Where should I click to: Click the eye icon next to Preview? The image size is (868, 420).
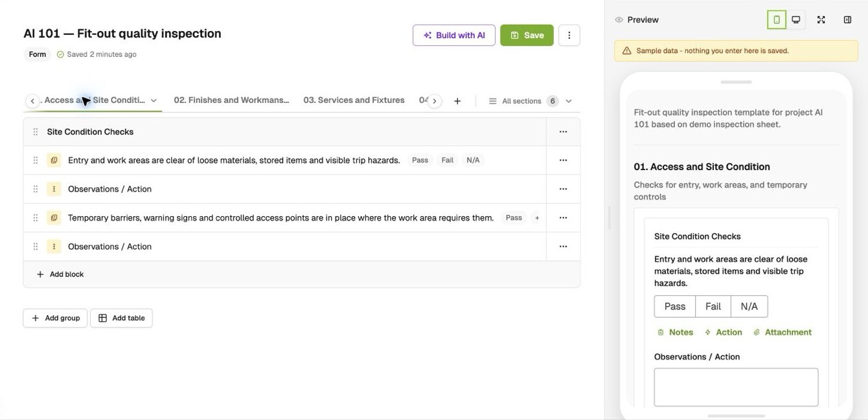pos(619,20)
